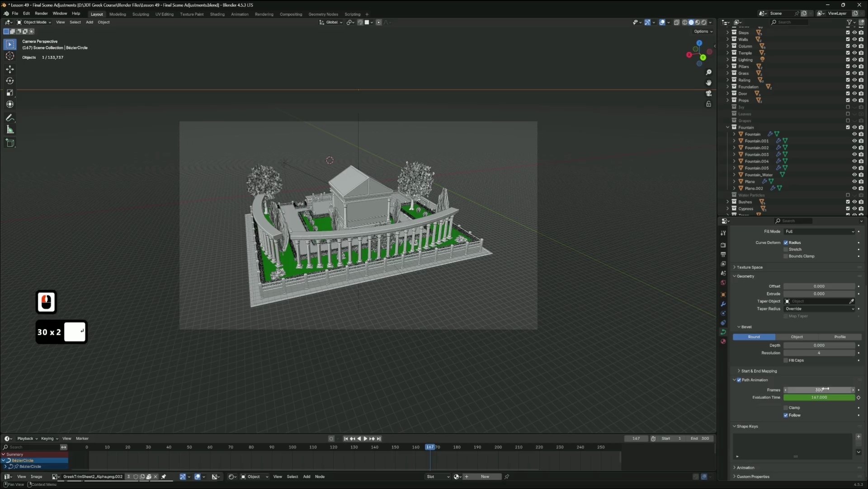Open the Fill Mode dropdown
This screenshot has width=868, height=489.
coord(819,232)
